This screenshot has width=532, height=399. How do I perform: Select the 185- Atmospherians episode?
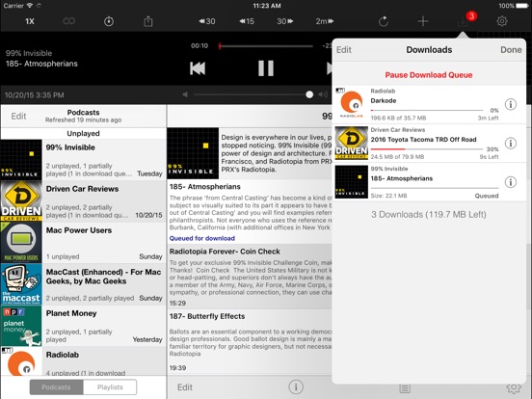point(250,211)
